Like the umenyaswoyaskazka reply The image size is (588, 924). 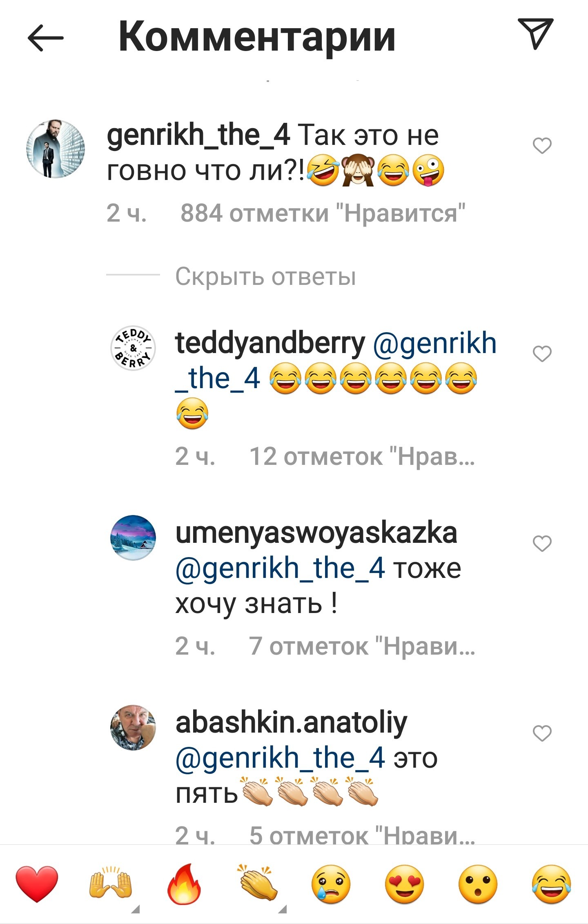point(542,543)
